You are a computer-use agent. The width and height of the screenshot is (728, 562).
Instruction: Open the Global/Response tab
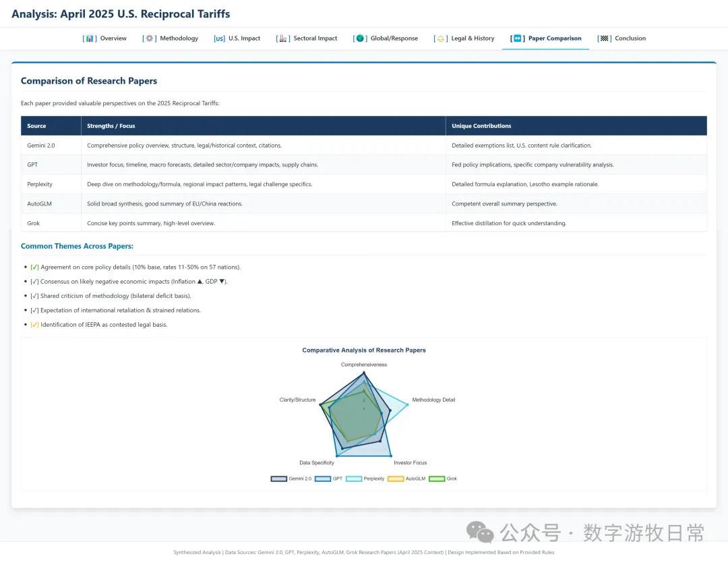394,38
